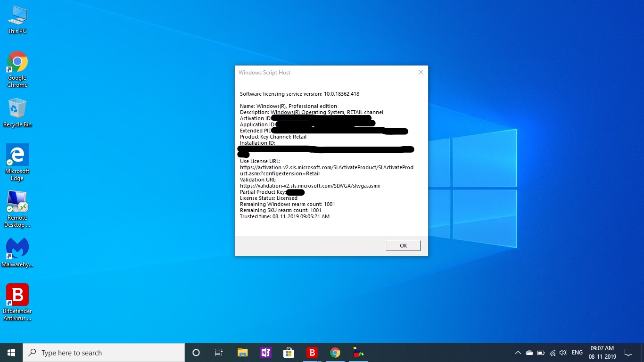Click the OneDrive cloud tray icon

(529, 353)
